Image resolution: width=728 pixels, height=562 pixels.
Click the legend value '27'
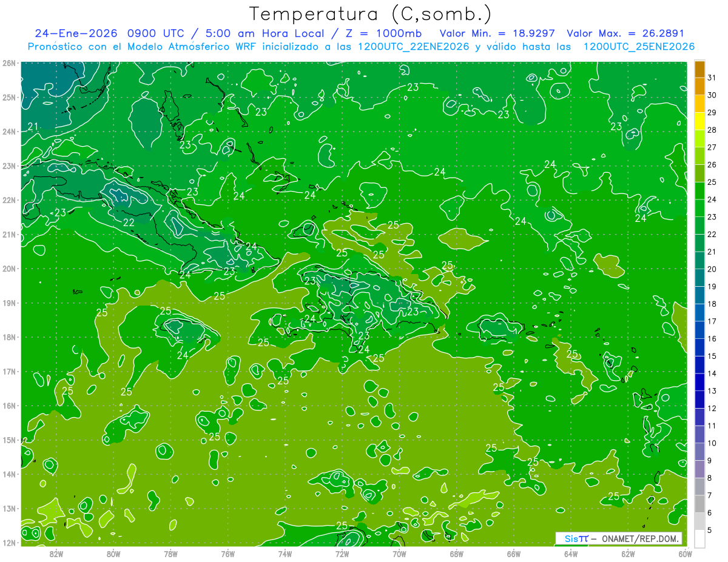(712, 147)
